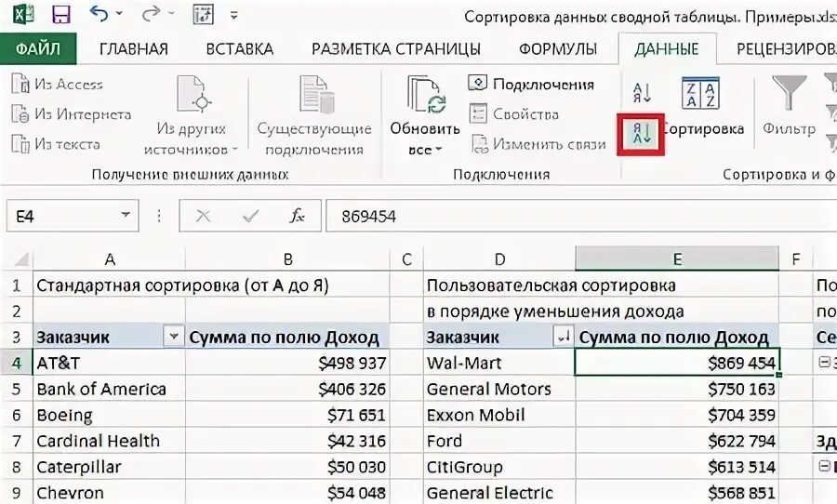Viewport: 837px width, 504px height.
Task: Collapse the group in column G row 4
Action: click(824, 362)
